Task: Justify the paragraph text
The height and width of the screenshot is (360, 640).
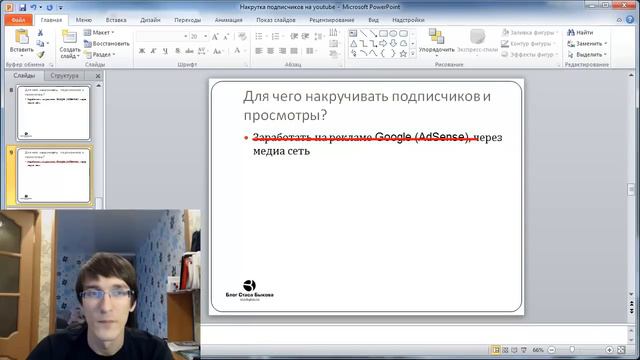Action: (294, 51)
